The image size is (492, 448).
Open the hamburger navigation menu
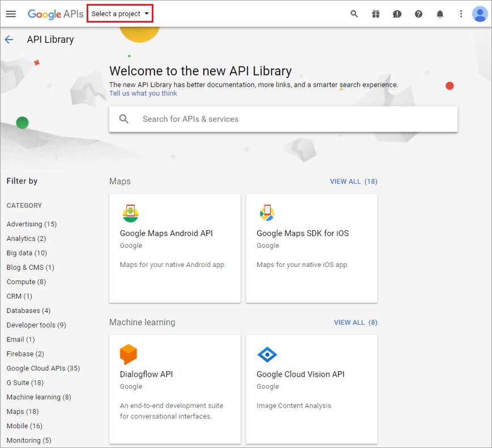[x=11, y=14]
